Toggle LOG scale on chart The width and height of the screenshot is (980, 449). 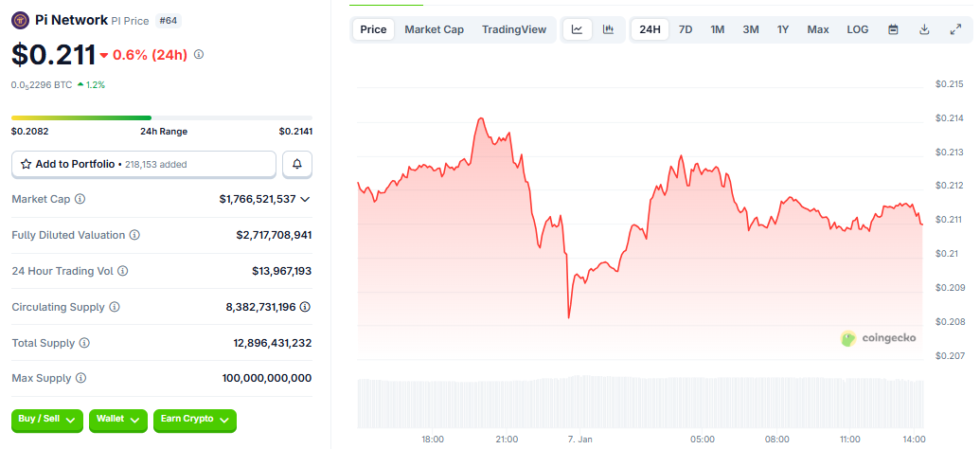858,29
